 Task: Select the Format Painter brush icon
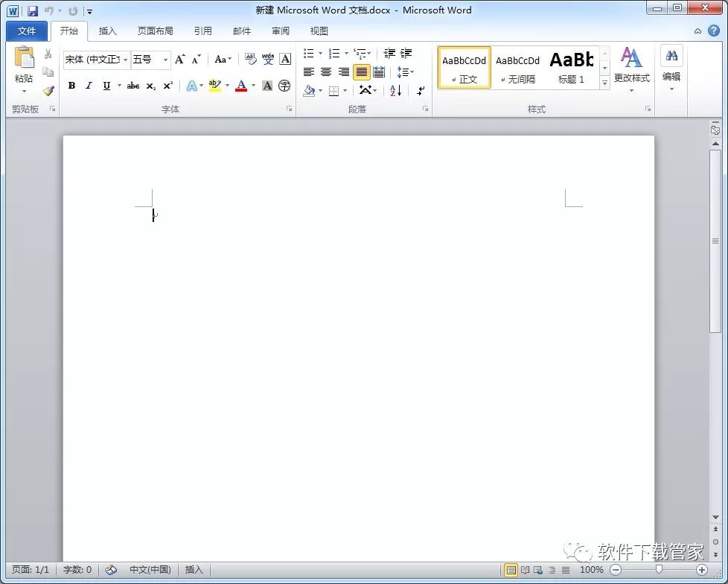coord(48,91)
